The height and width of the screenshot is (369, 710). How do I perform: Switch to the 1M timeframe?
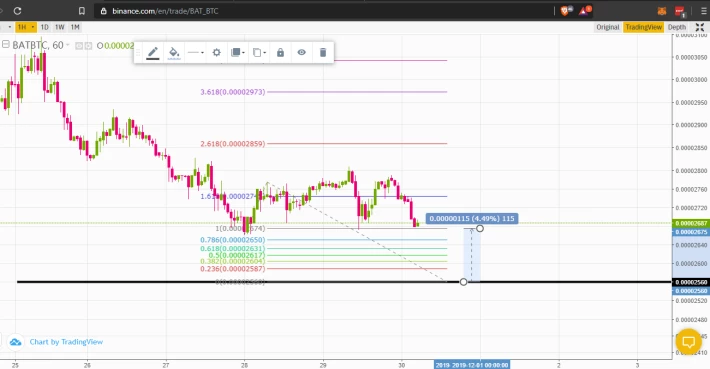pyautogui.click(x=75, y=27)
